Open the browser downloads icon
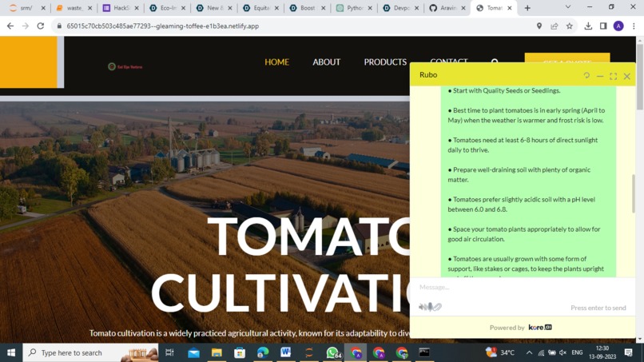This screenshot has height=362, width=644. pyautogui.click(x=588, y=26)
